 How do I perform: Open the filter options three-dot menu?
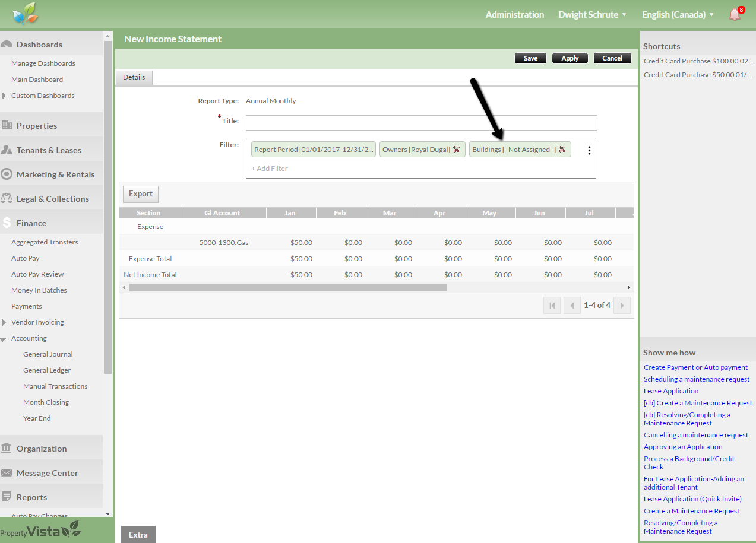[x=589, y=151]
